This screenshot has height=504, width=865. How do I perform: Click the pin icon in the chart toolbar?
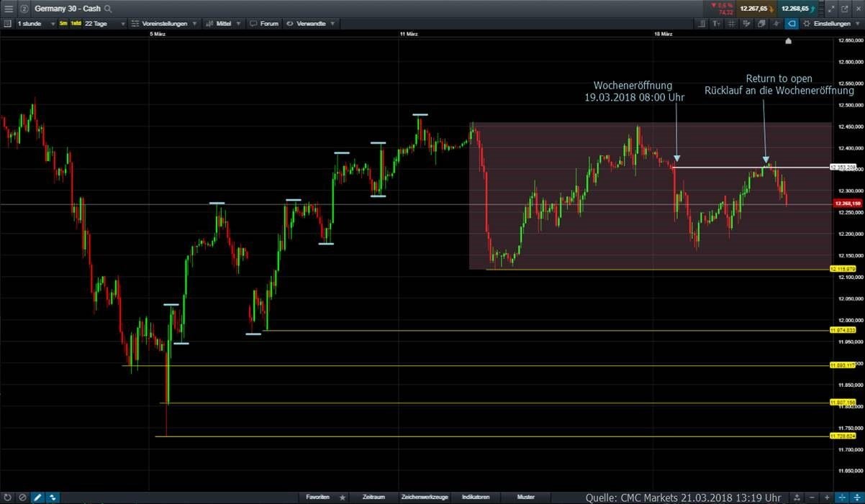pos(776,24)
